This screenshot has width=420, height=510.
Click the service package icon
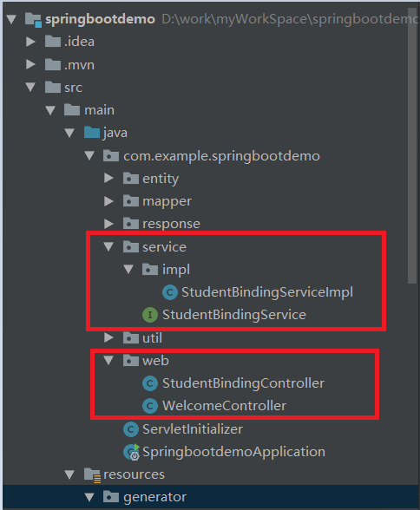coord(131,246)
